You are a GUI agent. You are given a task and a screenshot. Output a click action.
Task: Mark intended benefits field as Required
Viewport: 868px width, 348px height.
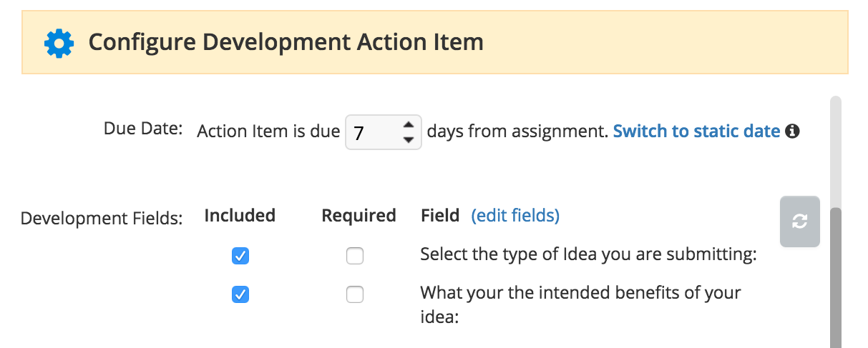pos(355,294)
